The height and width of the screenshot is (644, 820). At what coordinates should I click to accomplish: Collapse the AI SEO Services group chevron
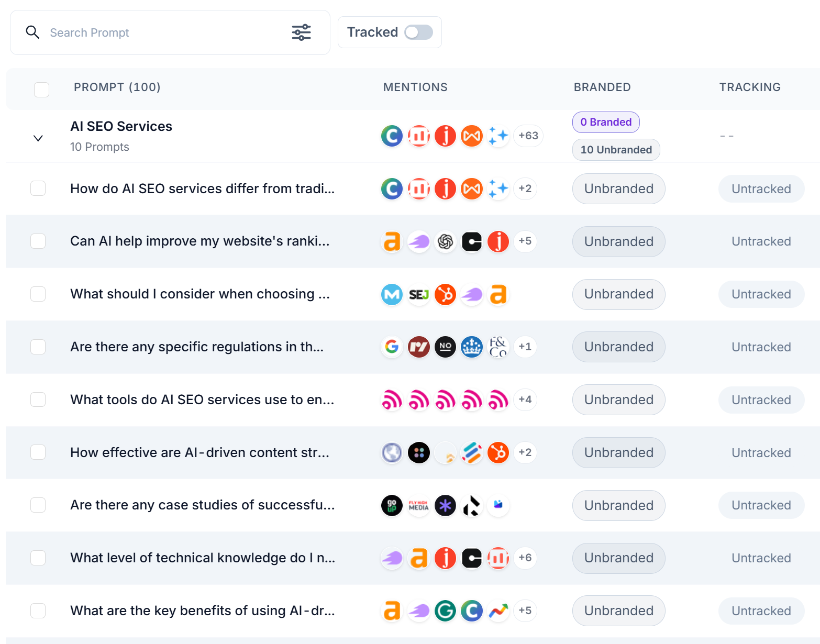click(x=38, y=138)
